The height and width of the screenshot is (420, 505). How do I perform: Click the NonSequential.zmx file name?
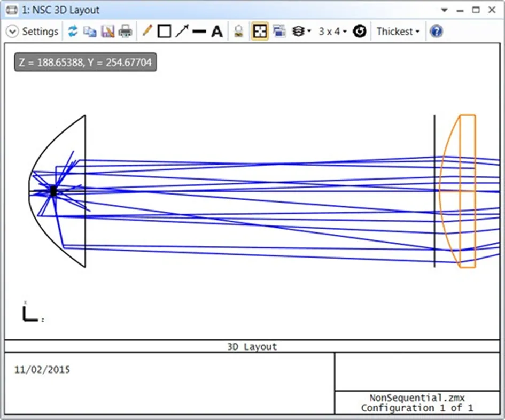point(417,398)
